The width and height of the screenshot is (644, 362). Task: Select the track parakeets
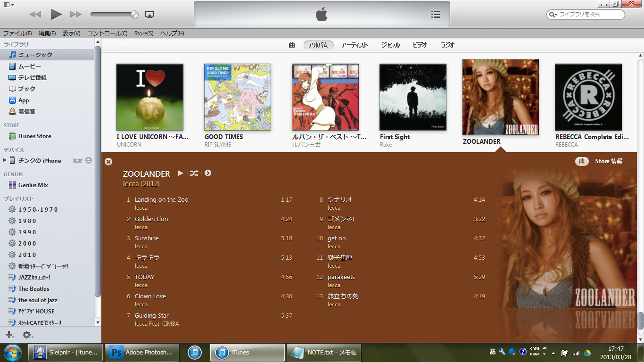point(341,277)
